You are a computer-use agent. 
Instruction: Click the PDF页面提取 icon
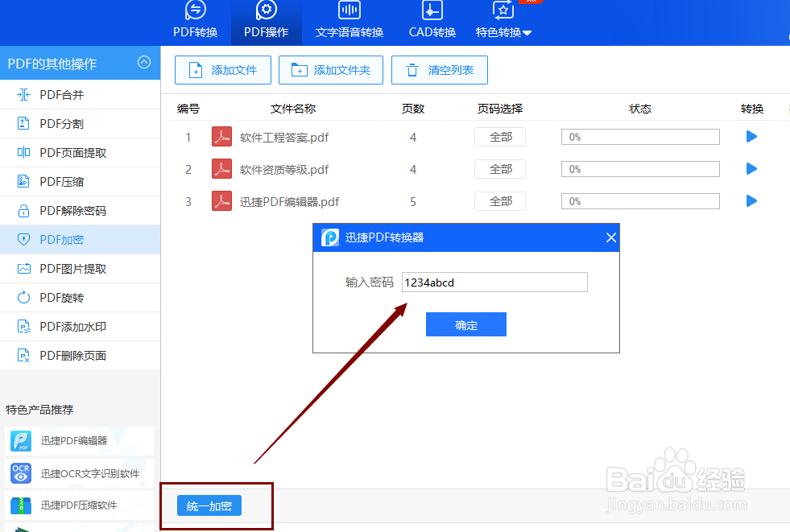pyautogui.click(x=23, y=152)
